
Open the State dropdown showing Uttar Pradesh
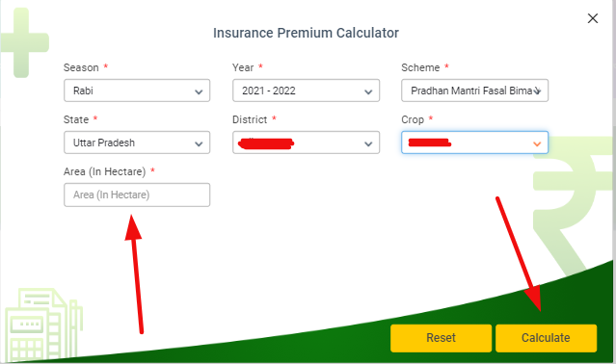(137, 143)
